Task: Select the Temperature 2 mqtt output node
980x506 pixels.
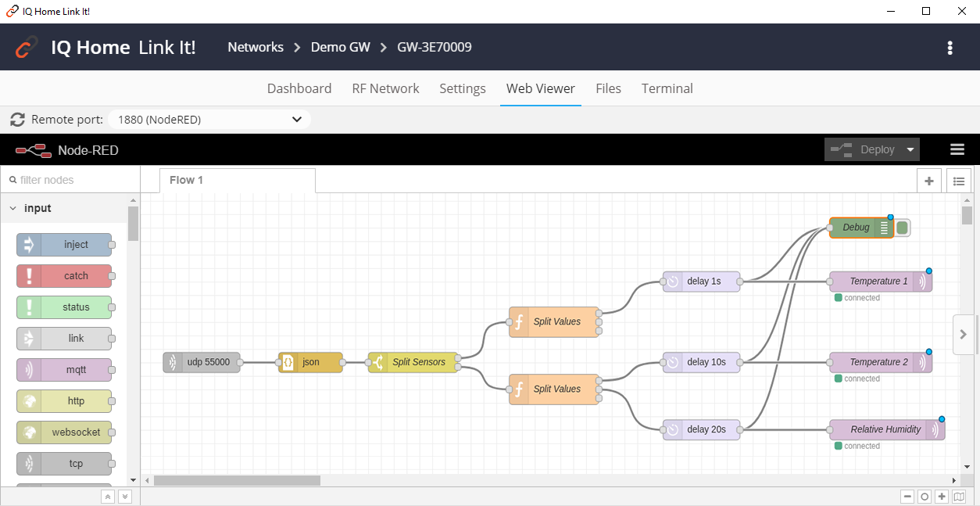Action: (x=881, y=362)
